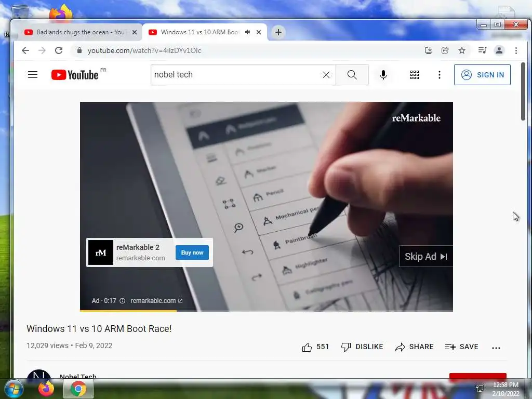Open more actions ellipsis below video
Viewport: 532px width, 399px height.
496,348
